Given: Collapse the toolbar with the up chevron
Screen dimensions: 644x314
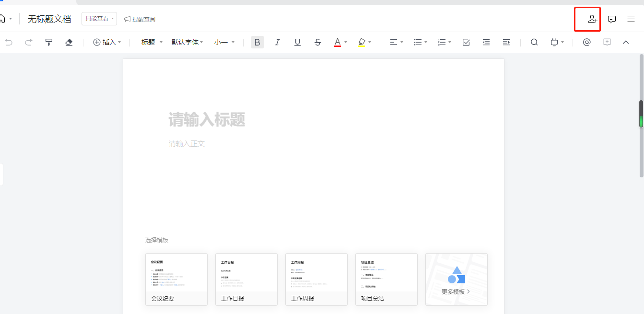Looking at the screenshot, I should (626, 42).
